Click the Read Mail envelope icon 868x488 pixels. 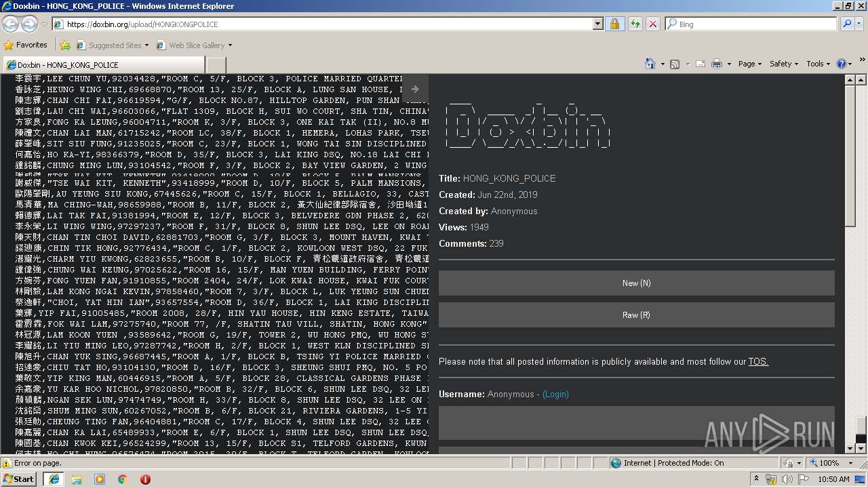pos(700,64)
